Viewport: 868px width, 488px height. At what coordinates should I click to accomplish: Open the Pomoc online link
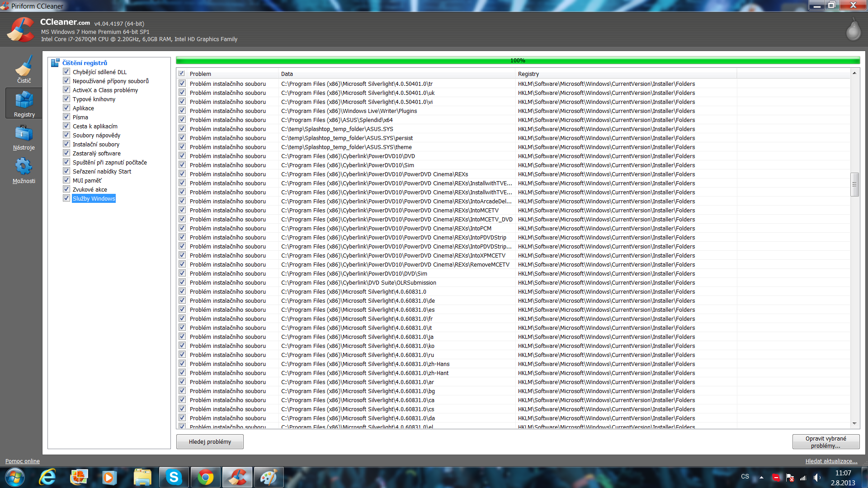(23, 461)
